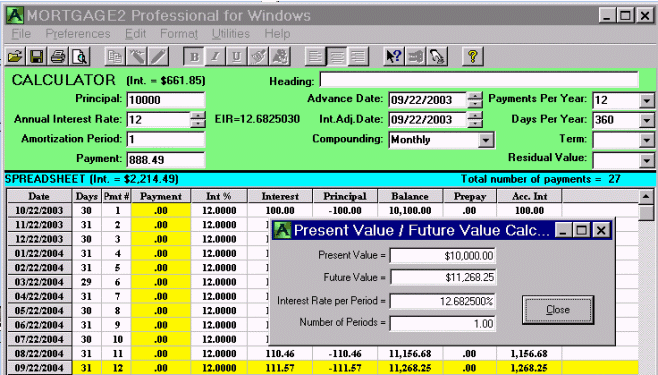
Task: Minimize the Present Value calculator dialog
Action: click(563, 230)
